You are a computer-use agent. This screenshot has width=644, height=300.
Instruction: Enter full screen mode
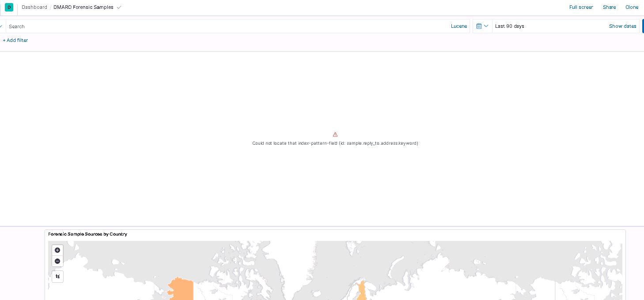[581, 7]
